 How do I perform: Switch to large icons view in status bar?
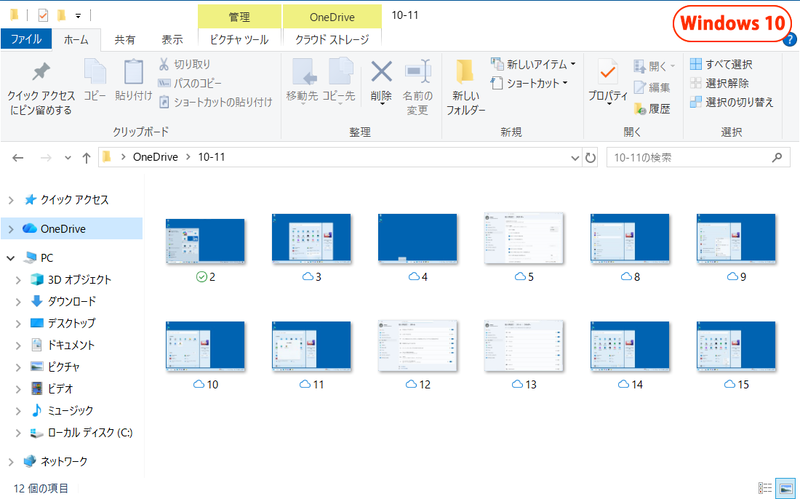coord(785,487)
